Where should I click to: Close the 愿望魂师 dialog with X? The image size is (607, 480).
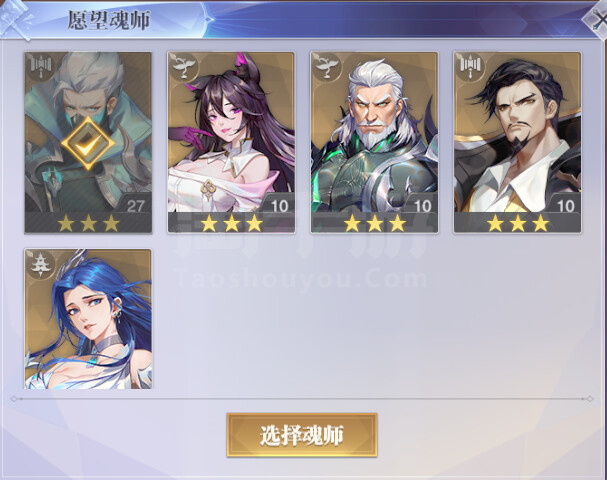[595, 18]
